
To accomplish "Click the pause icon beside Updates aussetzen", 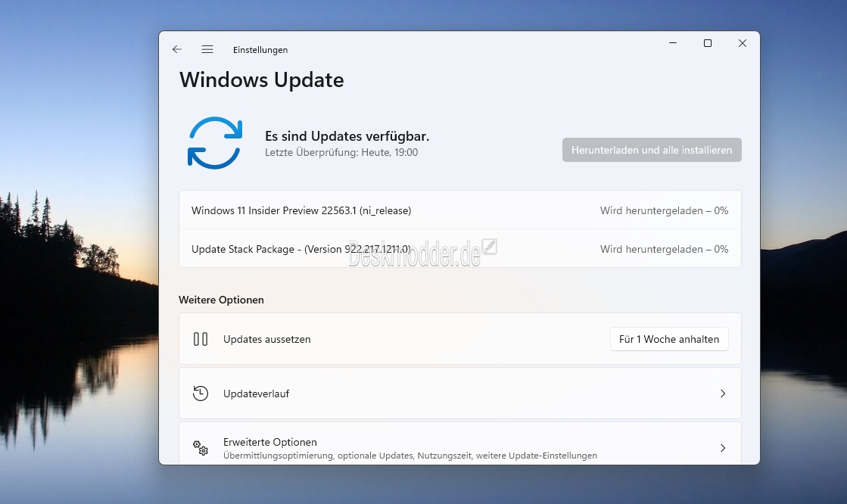I will (x=201, y=339).
